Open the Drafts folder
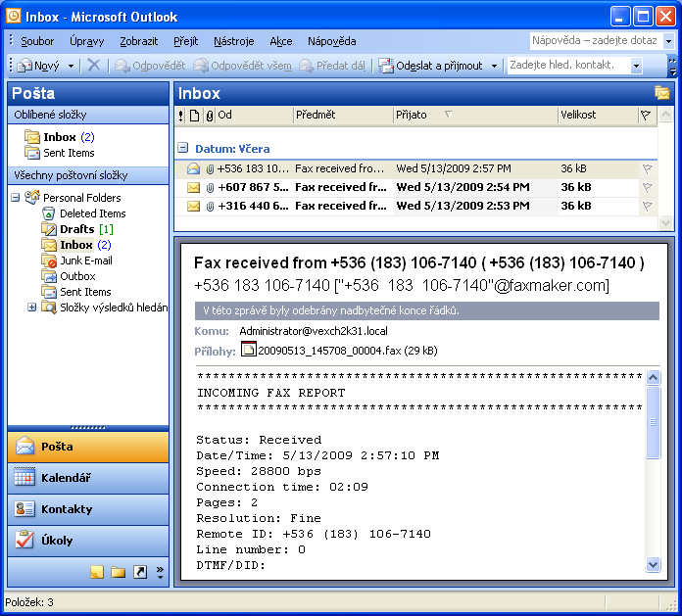 click(77, 229)
